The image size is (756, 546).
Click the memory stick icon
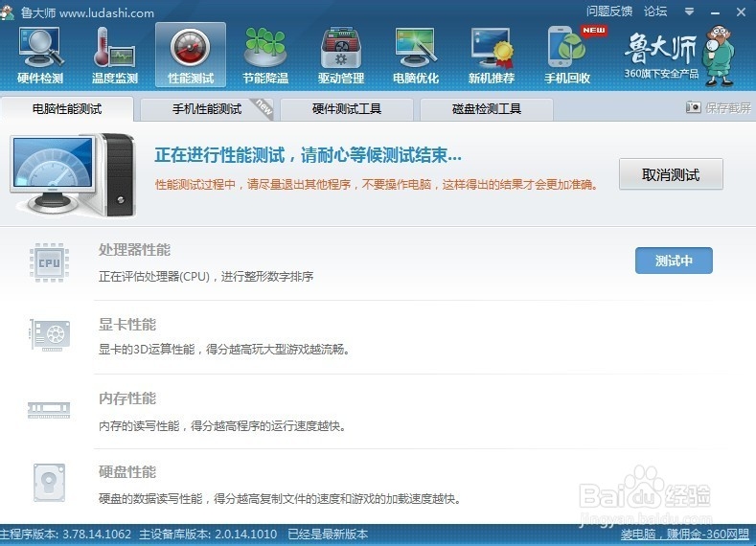[49, 410]
